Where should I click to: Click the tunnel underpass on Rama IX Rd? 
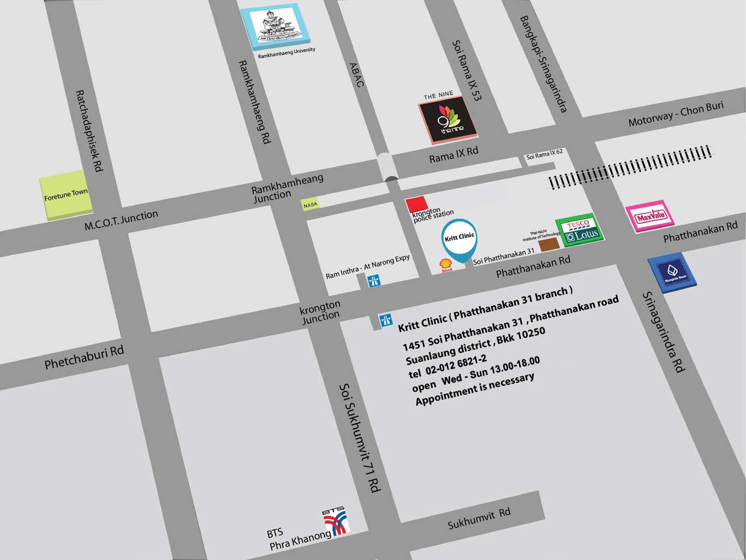click(389, 167)
